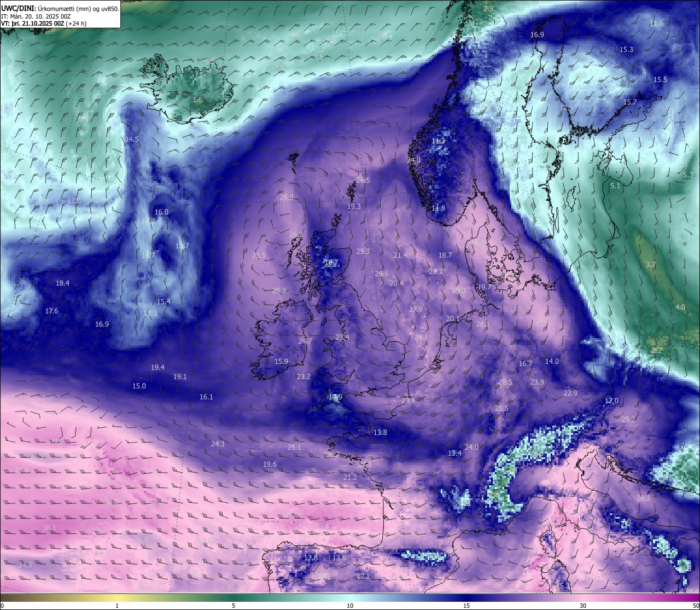
Task: Click the map value 19.6
Action: pyautogui.click(x=270, y=464)
